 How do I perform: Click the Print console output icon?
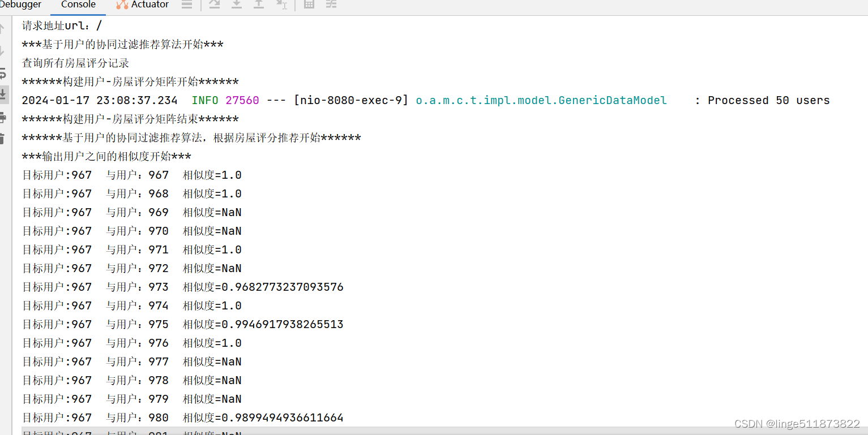3,118
